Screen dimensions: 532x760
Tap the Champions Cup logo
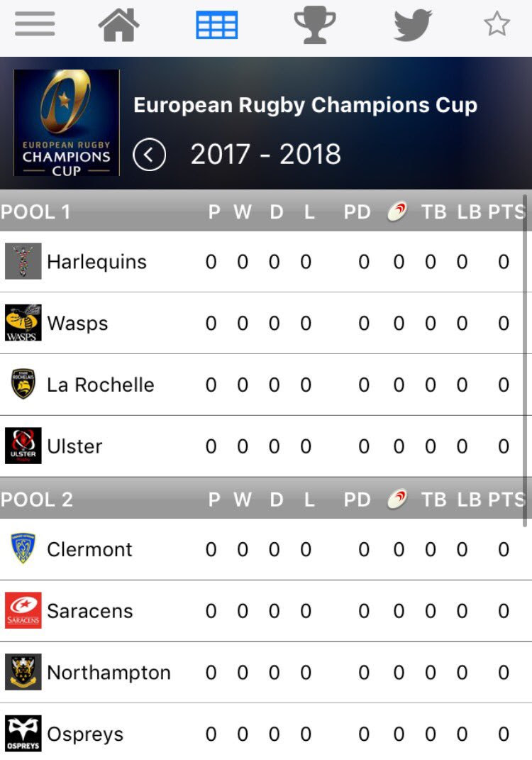67,122
